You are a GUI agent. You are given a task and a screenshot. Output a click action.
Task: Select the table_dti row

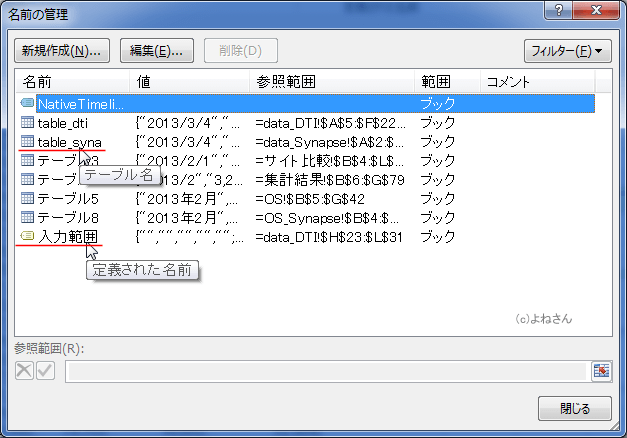[x=306, y=123]
